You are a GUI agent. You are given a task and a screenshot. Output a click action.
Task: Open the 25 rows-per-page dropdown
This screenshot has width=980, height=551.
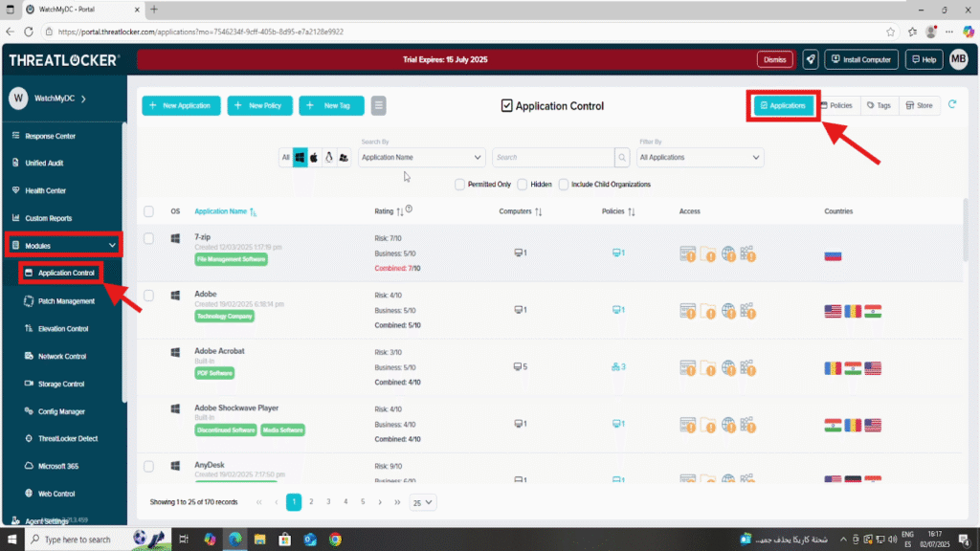[422, 502]
